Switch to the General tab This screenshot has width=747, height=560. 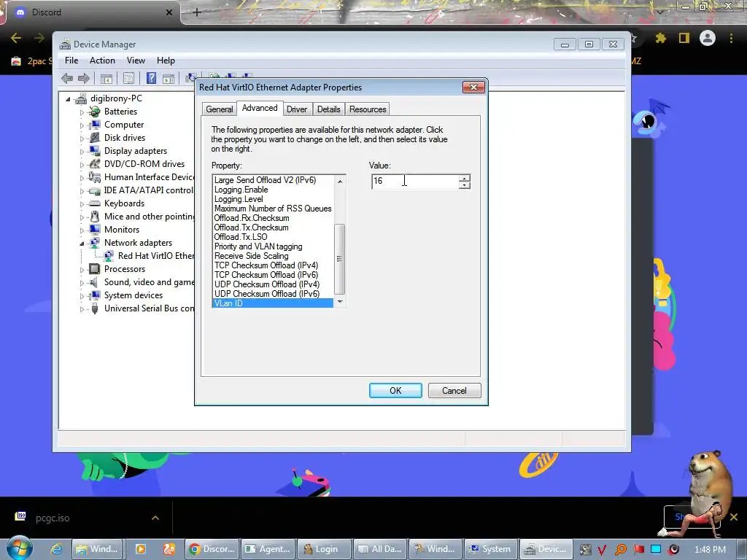tap(219, 109)
